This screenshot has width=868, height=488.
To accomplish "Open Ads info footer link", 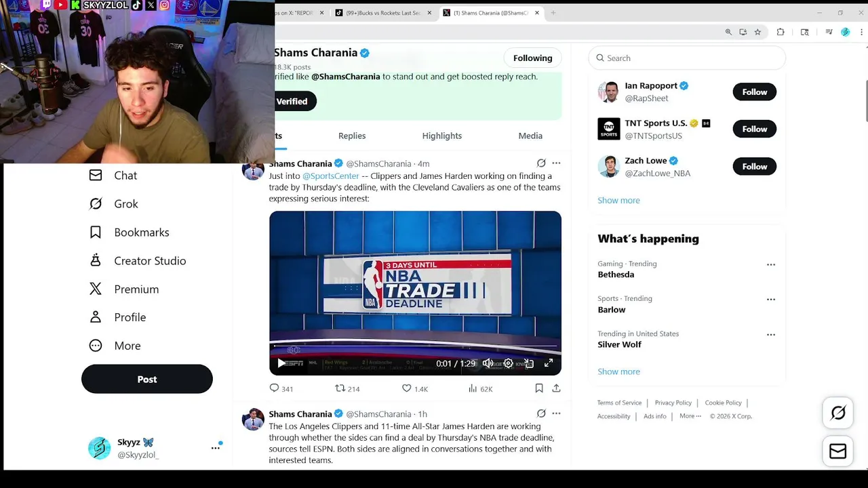I will pos(655,416).
